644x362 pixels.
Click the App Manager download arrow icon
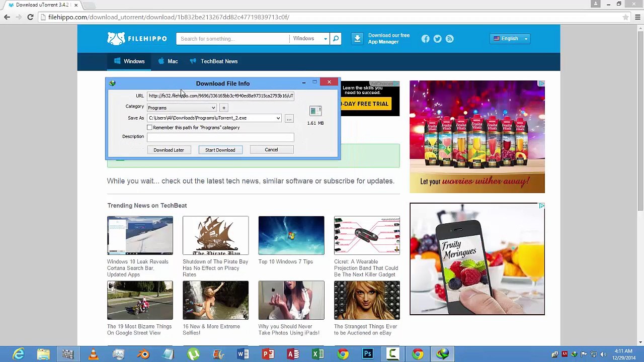(x=357, y=39)
